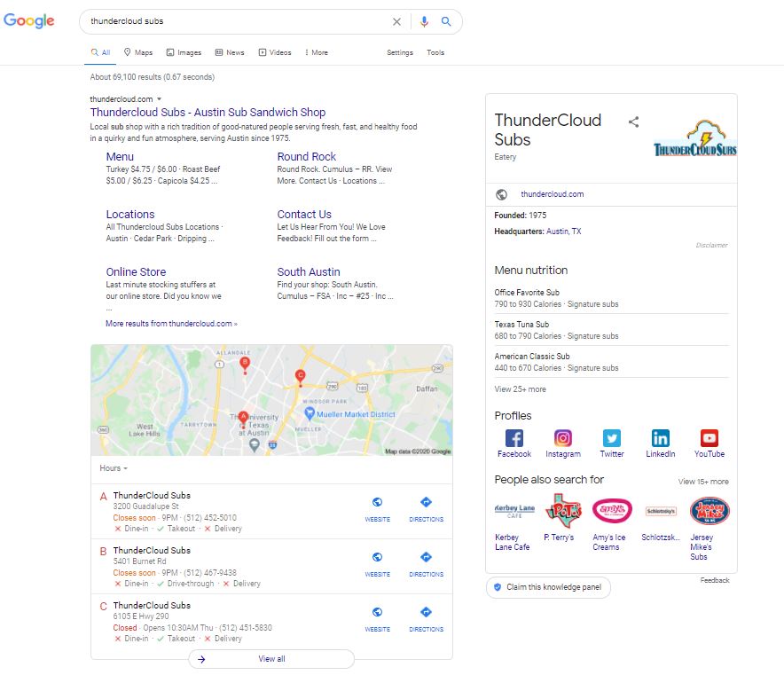The image size is (784, 675).
Task: Click the Google logo
Action: point(29,20)
